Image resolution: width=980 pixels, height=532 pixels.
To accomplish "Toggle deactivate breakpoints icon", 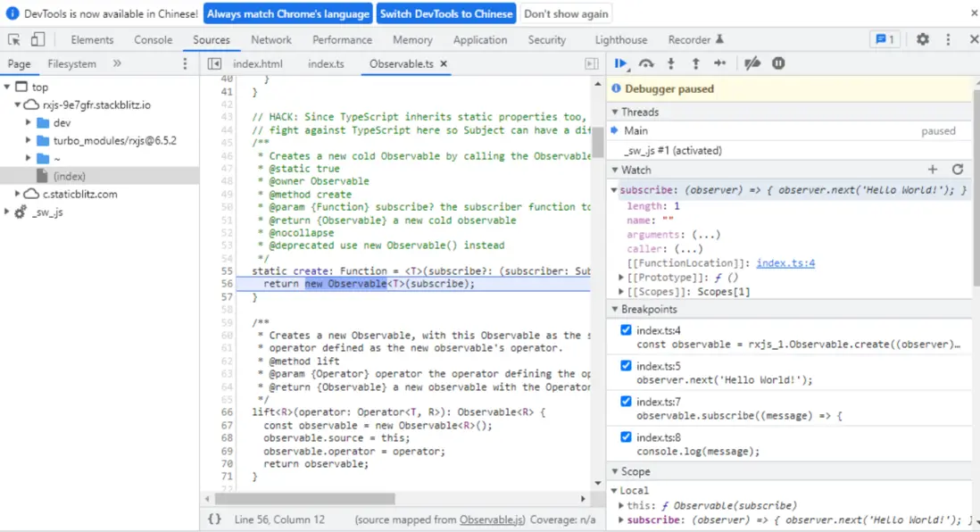I will click(752, 63).
